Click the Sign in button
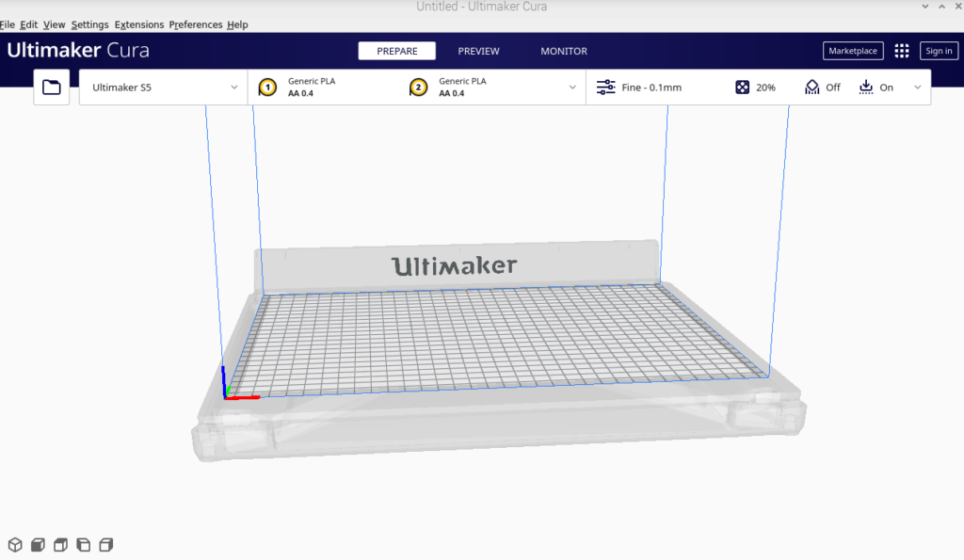This screenshot has width=964, height=560. [939, 51]
